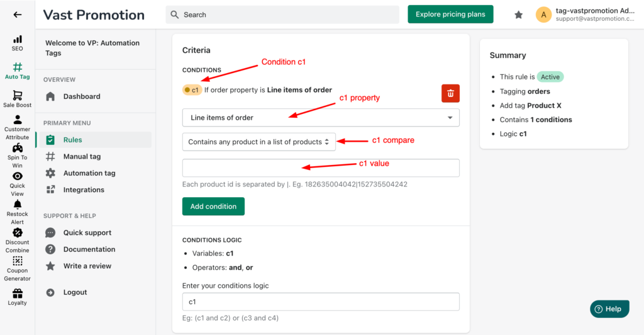Delete condition c1 with red trash icon
644x335 pixels.
[x=450, y=93]
